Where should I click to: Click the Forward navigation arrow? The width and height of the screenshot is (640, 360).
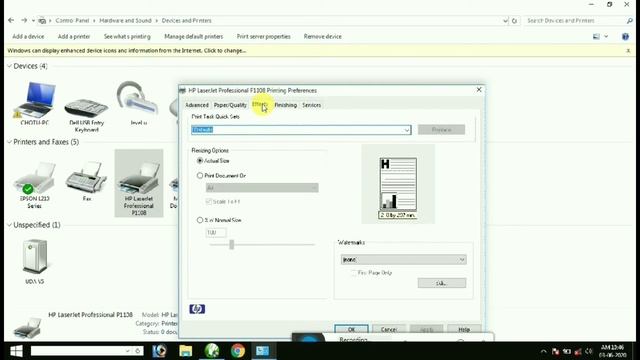point(24,20)
